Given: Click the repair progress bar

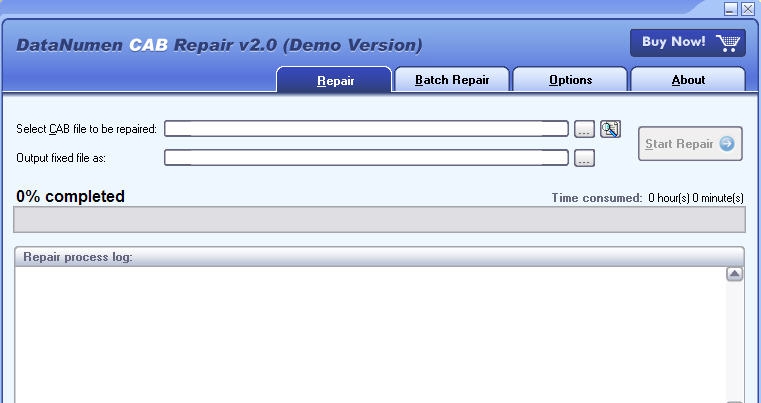Looking at the screenshot, I should tap(379, 219).
